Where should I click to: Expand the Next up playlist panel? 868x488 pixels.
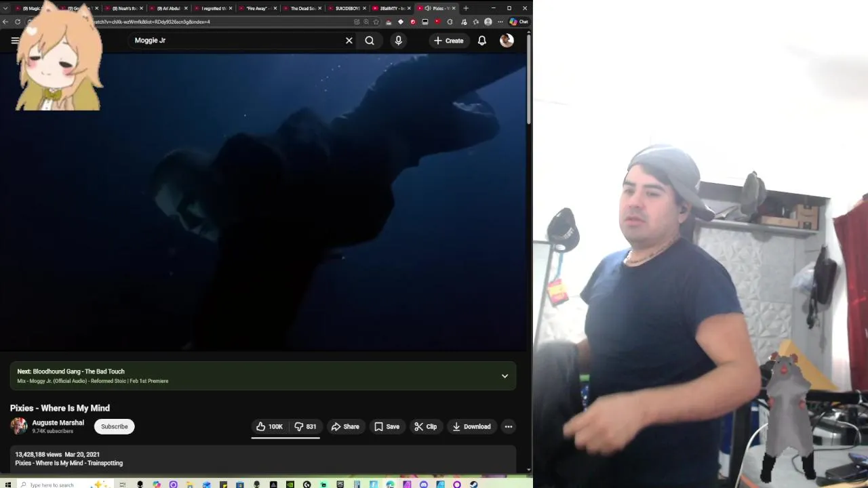505,376
